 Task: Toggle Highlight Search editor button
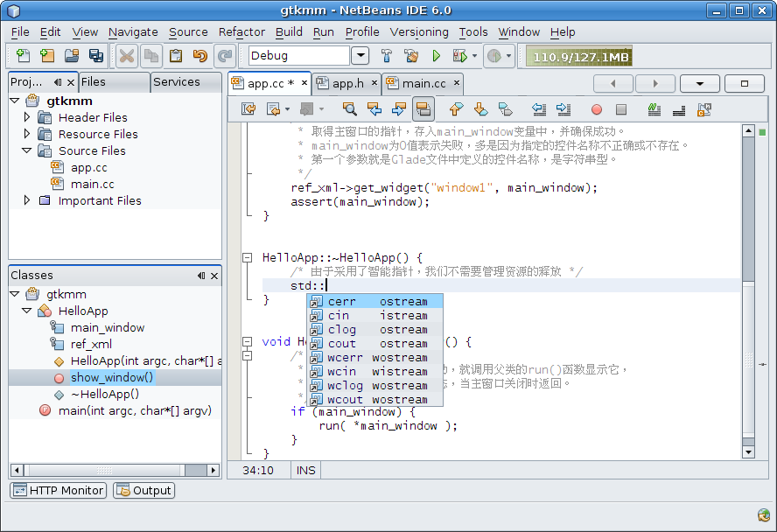coord(423,109)
